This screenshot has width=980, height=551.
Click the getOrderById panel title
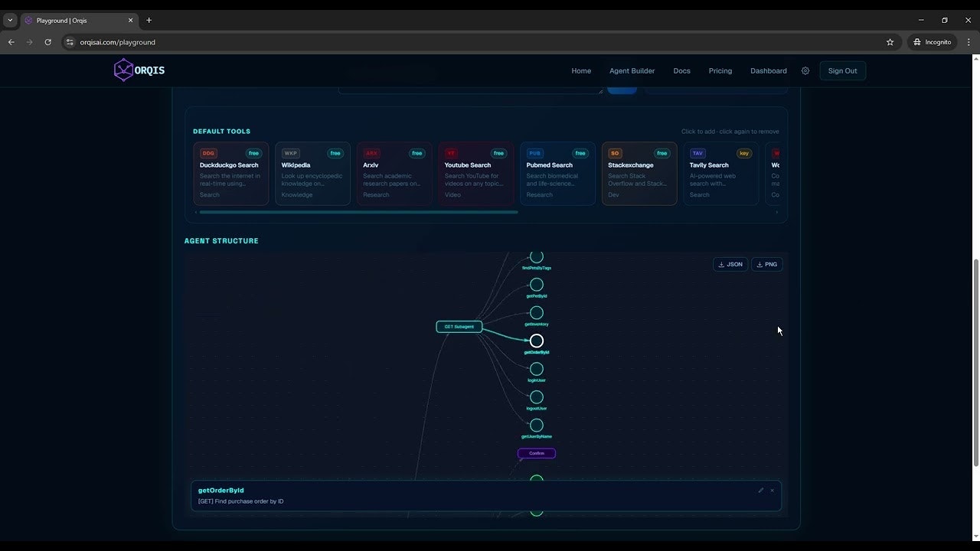[x=220, y=491]
